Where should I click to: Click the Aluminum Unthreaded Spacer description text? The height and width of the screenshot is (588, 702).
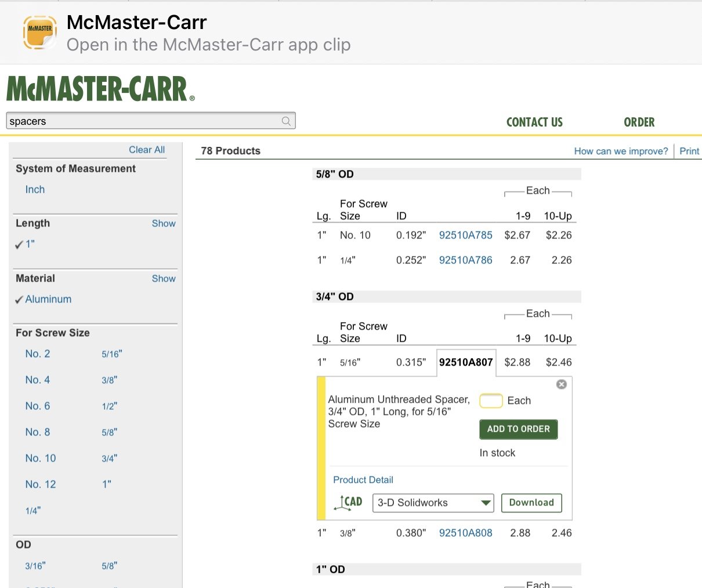click(399, 412)
